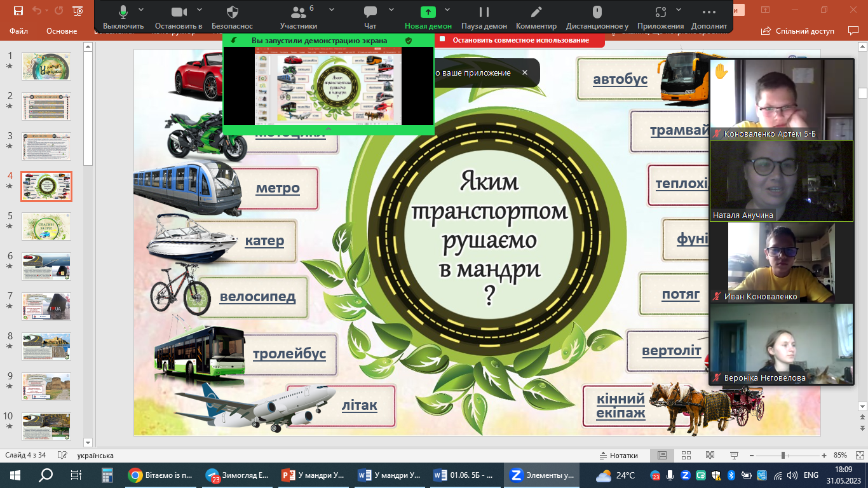Expand video options arrow beside camera
The image size is (868, 488).
[200, 10]
